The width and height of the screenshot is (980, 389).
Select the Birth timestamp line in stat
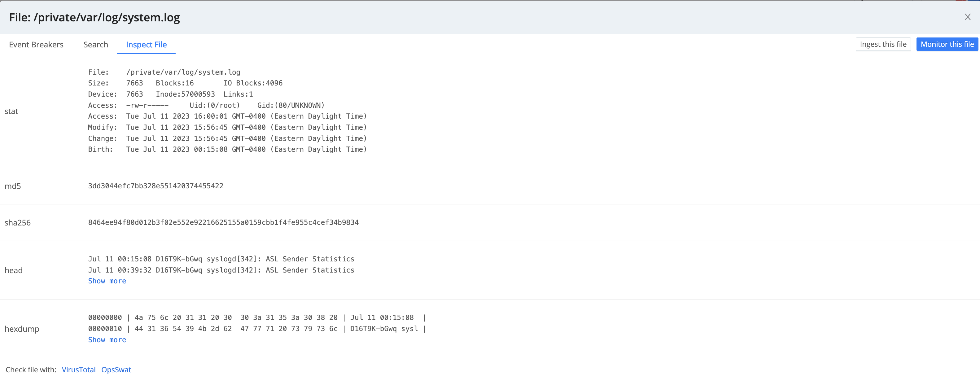(x=227, y=149)
